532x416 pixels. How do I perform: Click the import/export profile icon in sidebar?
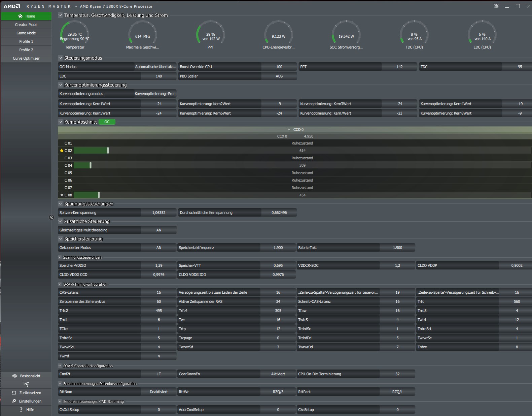pos(26,384)
